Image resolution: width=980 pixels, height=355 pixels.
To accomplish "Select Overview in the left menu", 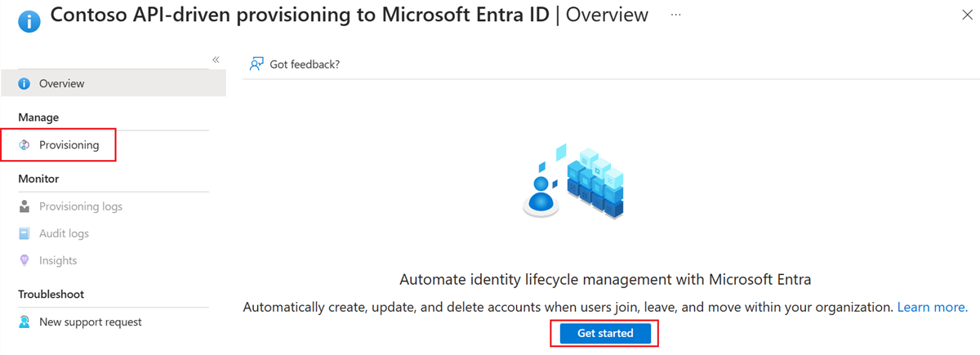I will (61, 83).
